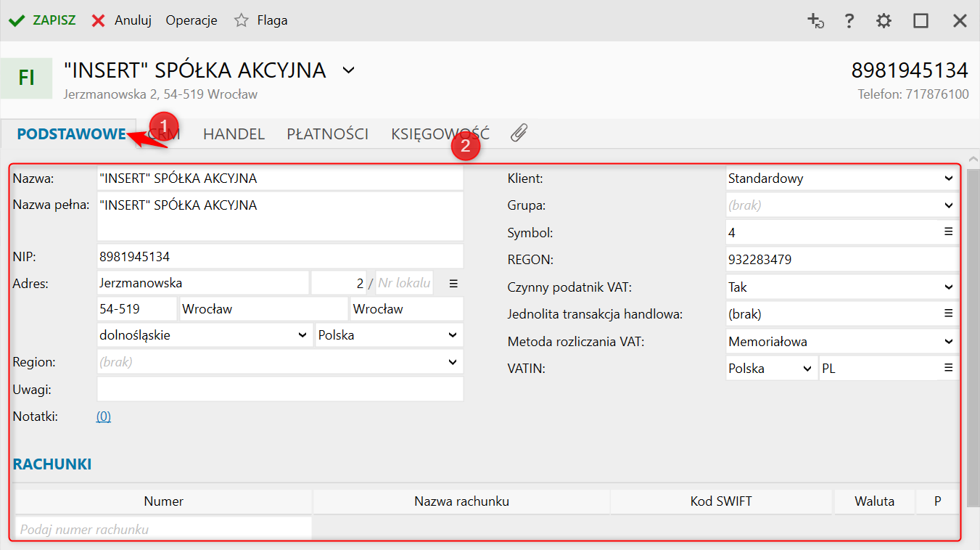
Task: Click the Symbol field list icon
Action: point(948,232)
